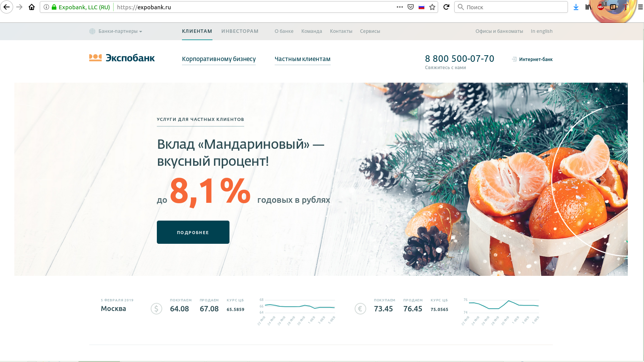Open page actions three-dots menu

(400, 7)
